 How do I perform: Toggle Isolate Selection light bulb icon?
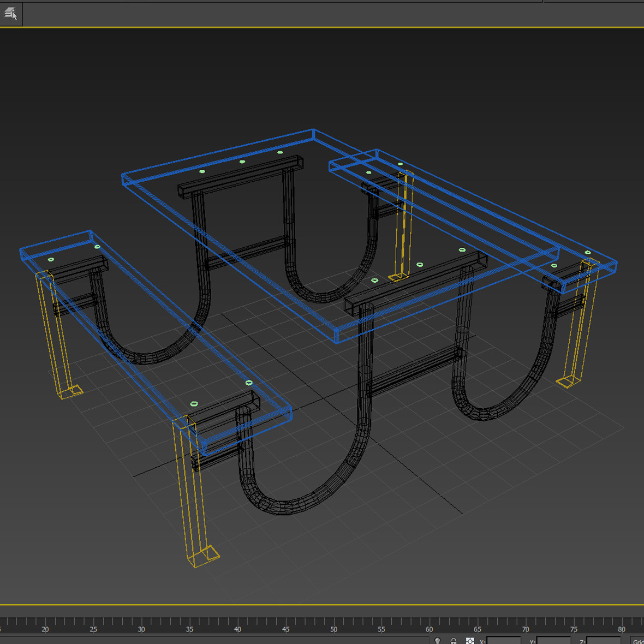click(437, 641)
